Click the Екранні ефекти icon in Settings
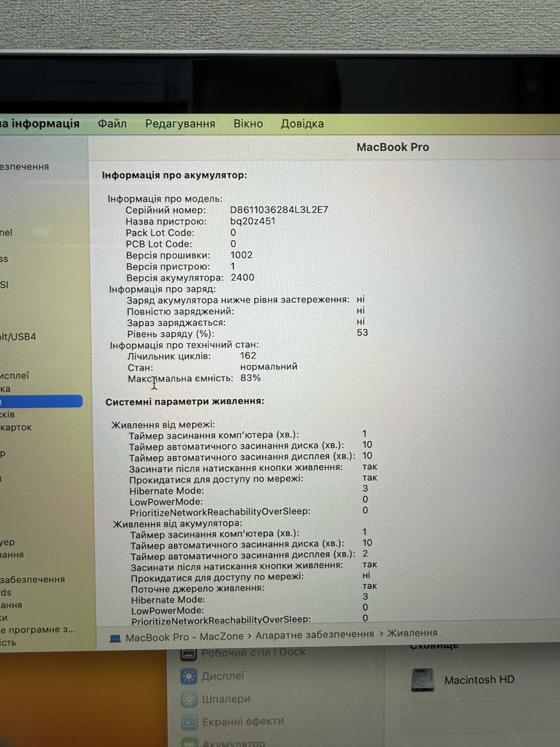 click(x=189, y=722)
